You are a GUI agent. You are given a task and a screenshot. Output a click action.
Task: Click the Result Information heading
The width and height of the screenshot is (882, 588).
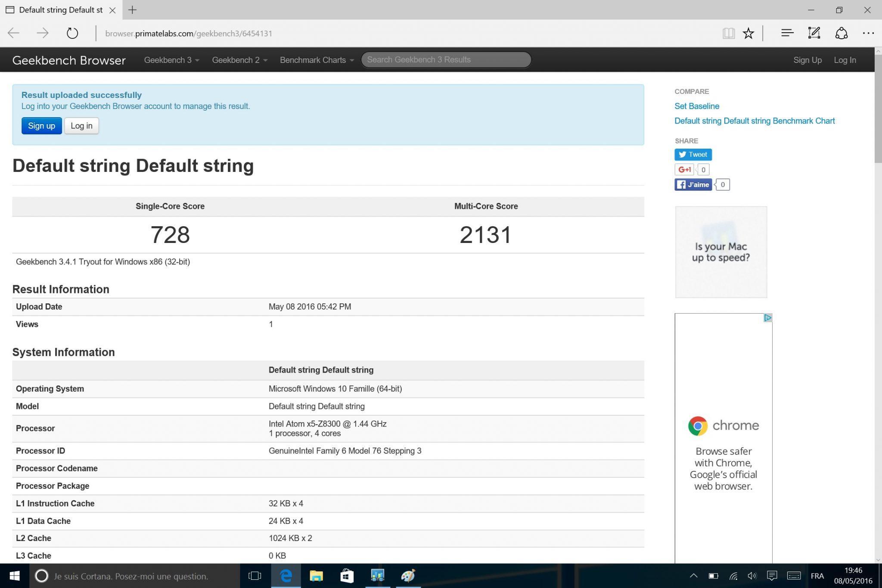tap(61, 289)
